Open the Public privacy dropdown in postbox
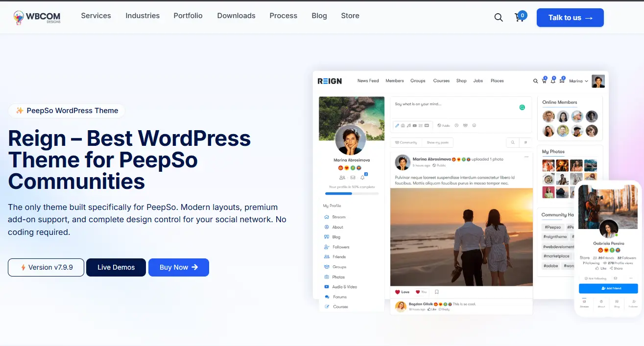The width and height of the screenshot is (644, 346). (444, 125)
